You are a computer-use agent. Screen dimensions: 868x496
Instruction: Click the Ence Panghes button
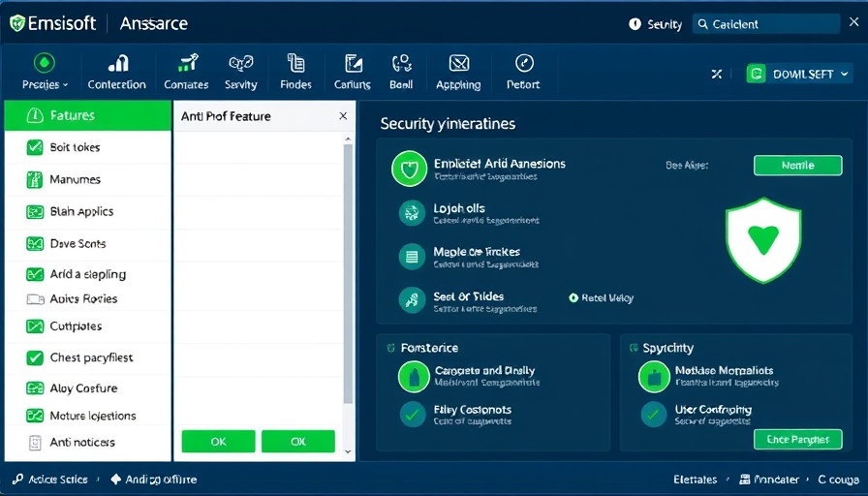[x=797, y=439]
